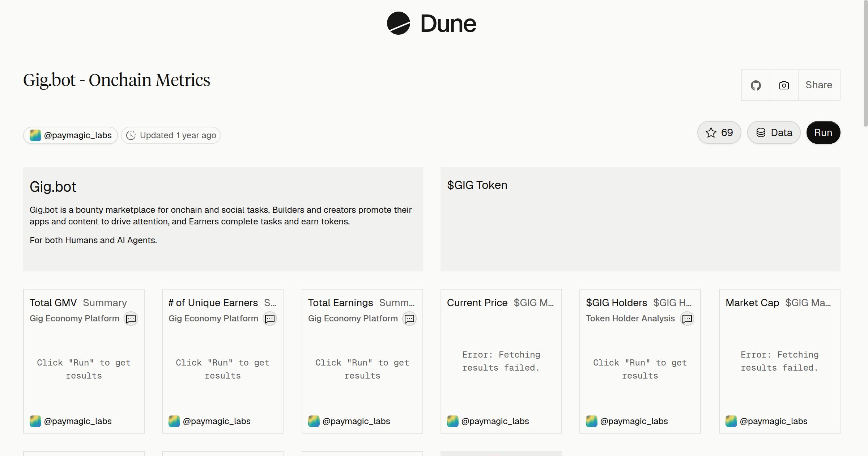Click the star icon next to 69
This screenshot has width=868, height=456.
(711, 132)
